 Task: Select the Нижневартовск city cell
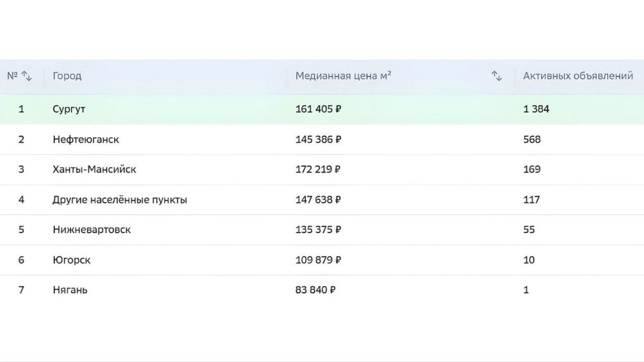(x=92, y=230)
